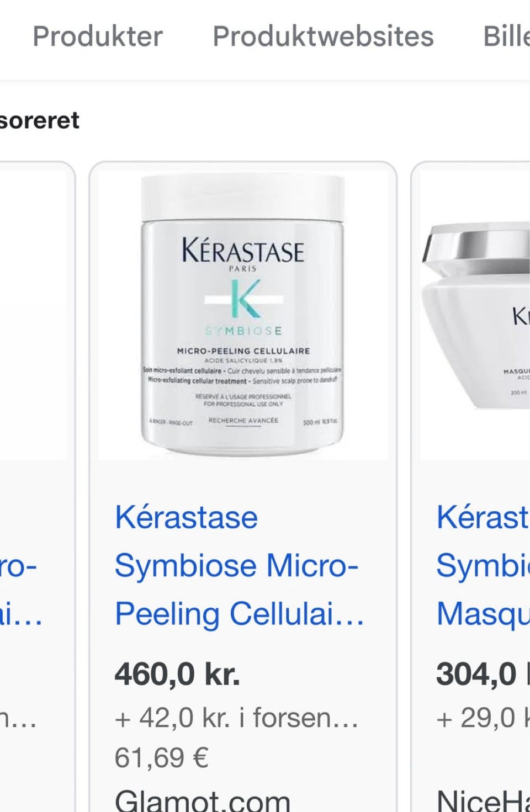Open the Glamot.com seller link

[202, 800]
